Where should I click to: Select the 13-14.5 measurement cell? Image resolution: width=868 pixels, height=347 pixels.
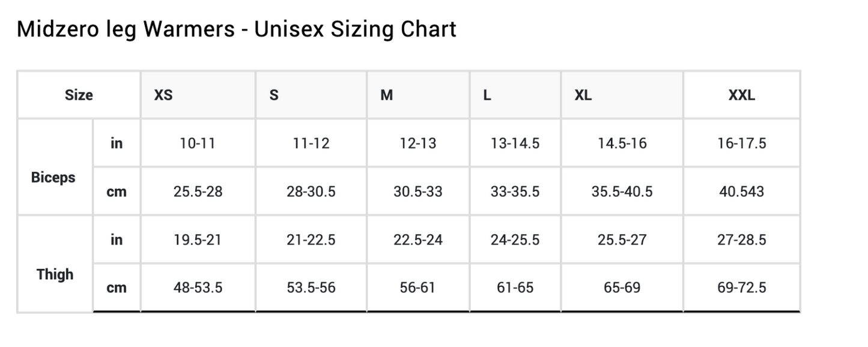click(x=515, y=143)
